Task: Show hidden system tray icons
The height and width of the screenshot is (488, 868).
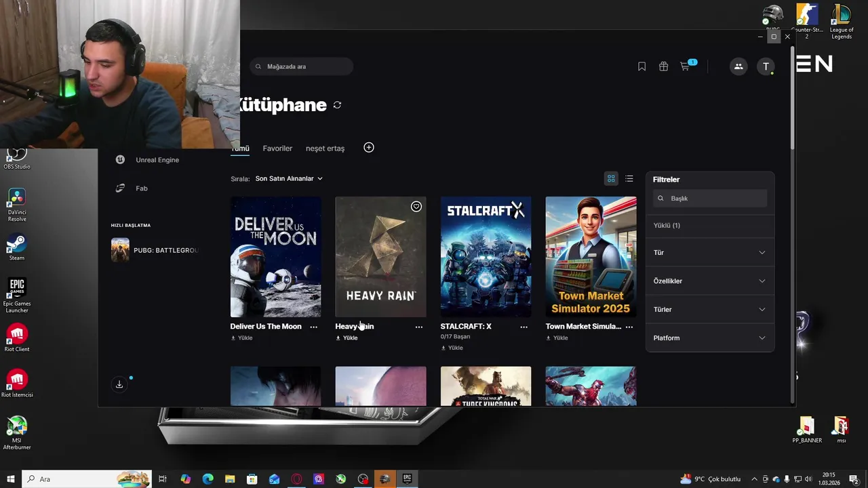Action: 754,479
